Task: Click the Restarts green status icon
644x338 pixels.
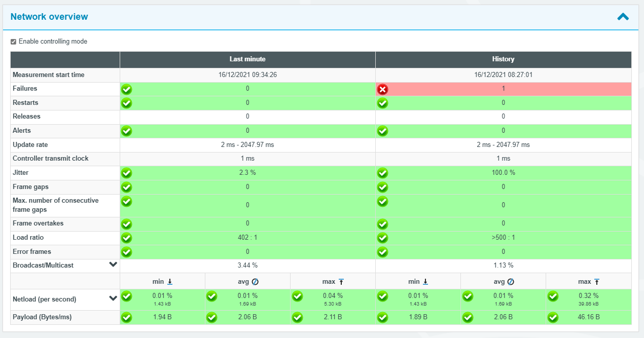Action: pyautogui.click(x=126, y=103)
